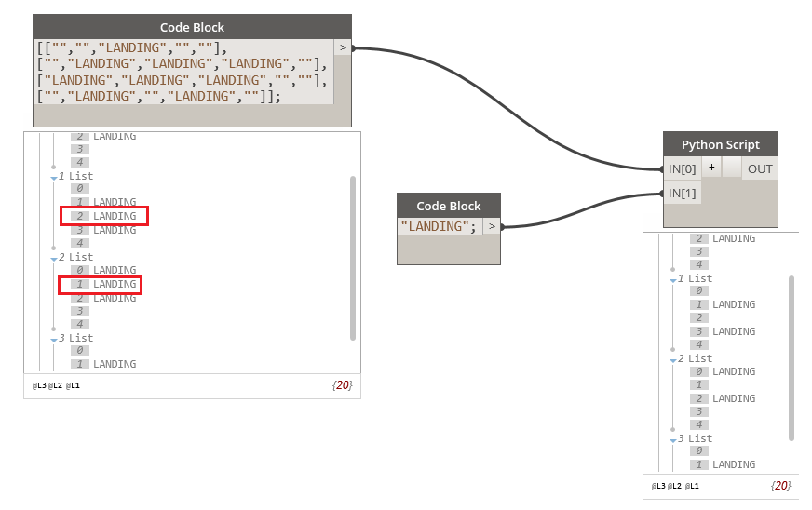The width and height of the screenshot is (812, 510).
Task: Select the large Code Block node header
Action: coord(192,27)
